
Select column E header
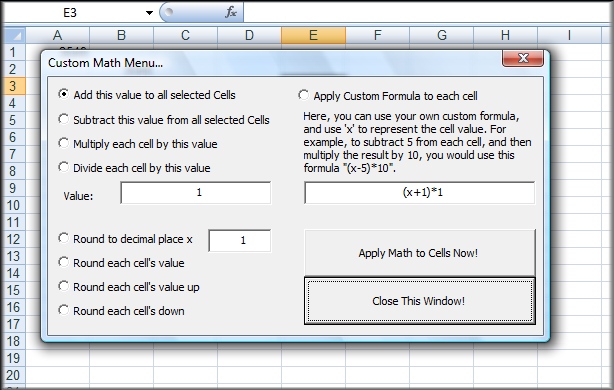(313, 35)
